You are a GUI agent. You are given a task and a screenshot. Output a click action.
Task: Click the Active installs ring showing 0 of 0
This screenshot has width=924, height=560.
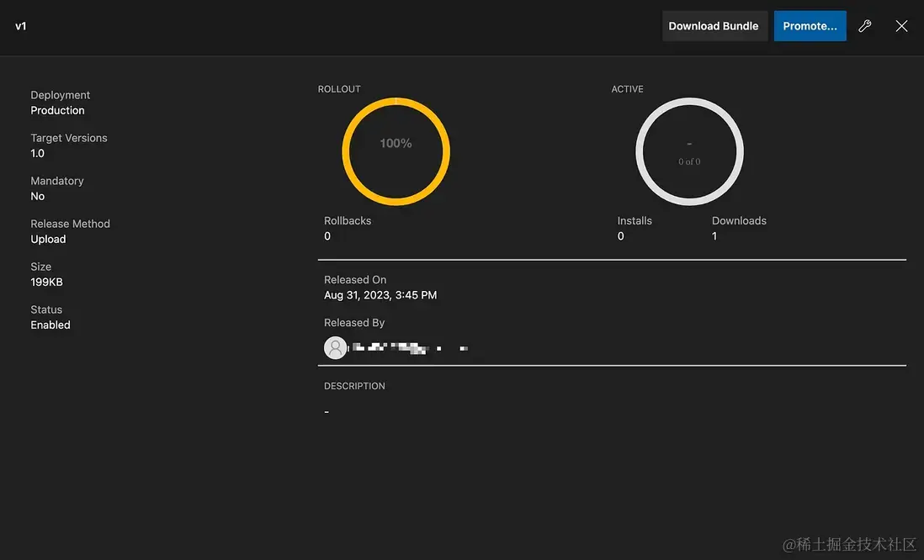click(x=689, y=151)
